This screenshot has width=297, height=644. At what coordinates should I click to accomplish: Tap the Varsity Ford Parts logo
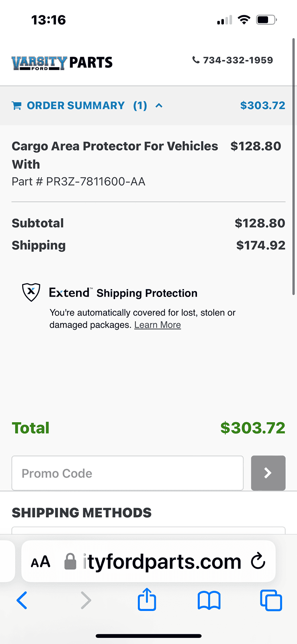coord(62,63)
